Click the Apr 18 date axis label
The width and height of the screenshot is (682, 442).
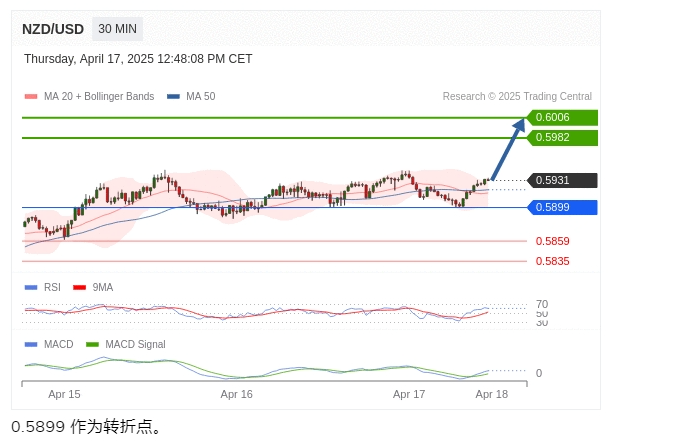(x=491, y=395)
